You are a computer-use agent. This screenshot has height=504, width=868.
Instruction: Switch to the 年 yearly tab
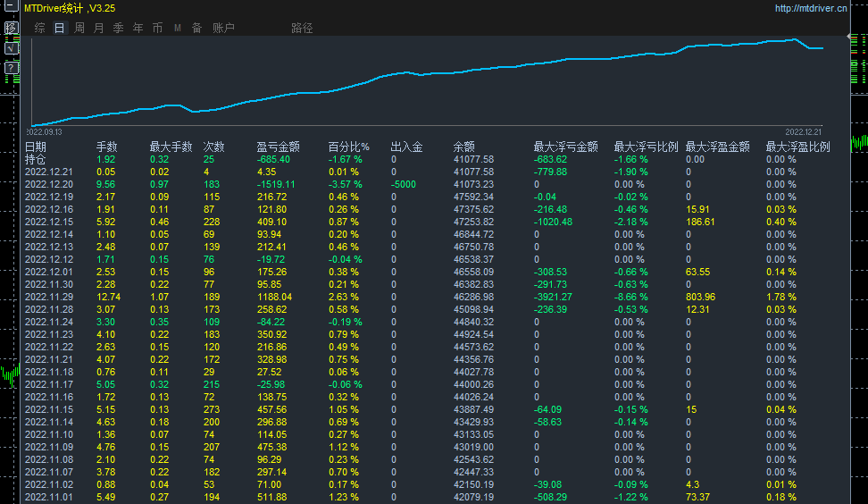click(138, 28)
